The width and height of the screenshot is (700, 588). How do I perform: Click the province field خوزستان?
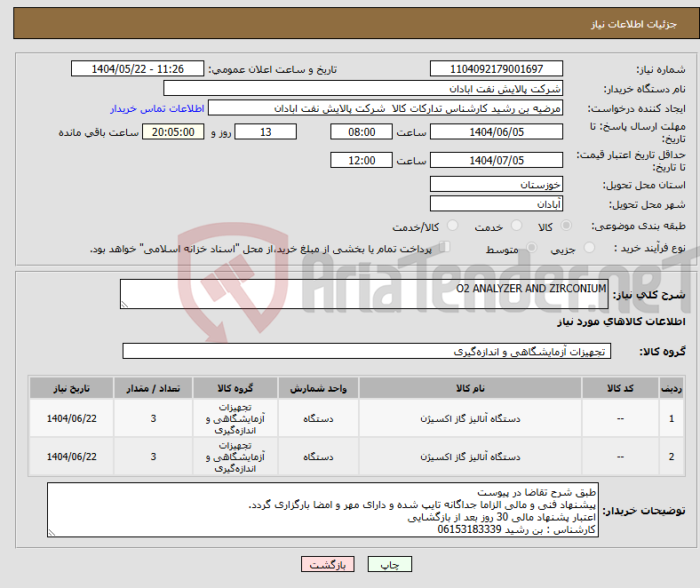point(497,184)
